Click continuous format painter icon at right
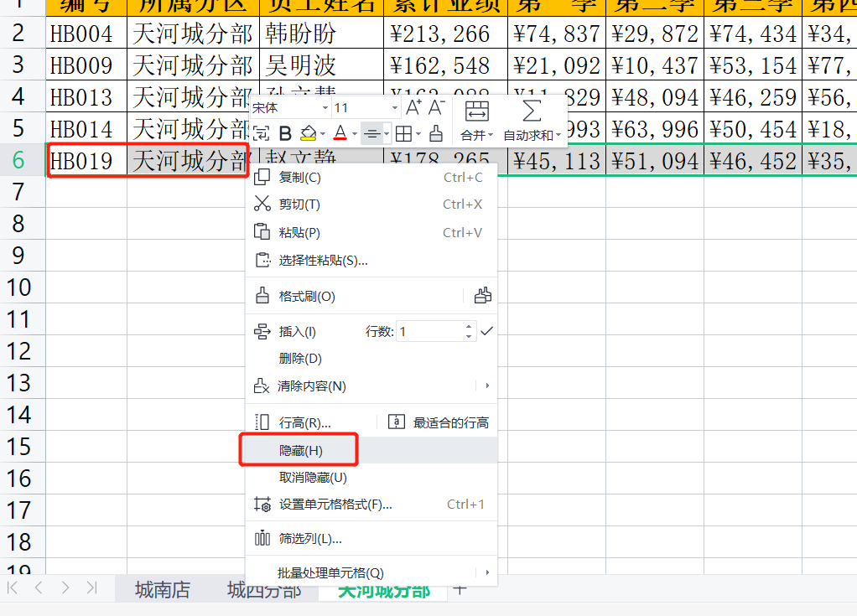Screen dimensions: 857x616 (482, 296)
